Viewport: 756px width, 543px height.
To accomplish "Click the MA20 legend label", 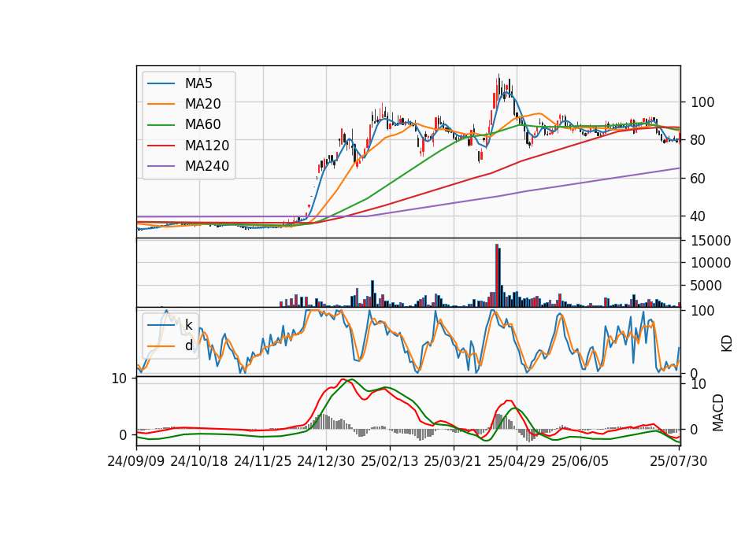I will (x=203, y=104).
